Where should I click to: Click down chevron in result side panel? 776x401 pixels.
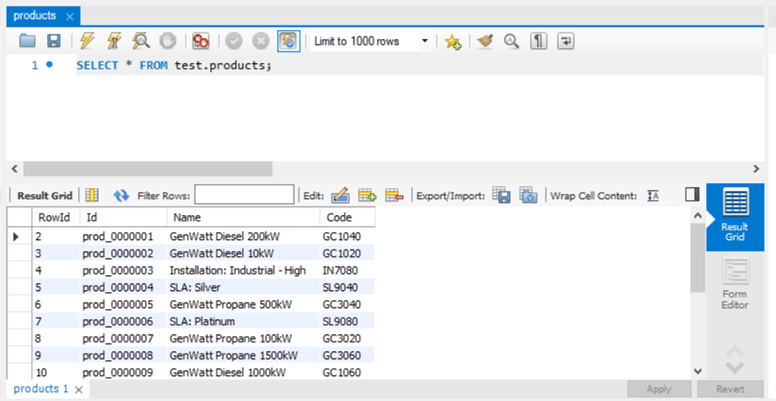coord(735,368)
